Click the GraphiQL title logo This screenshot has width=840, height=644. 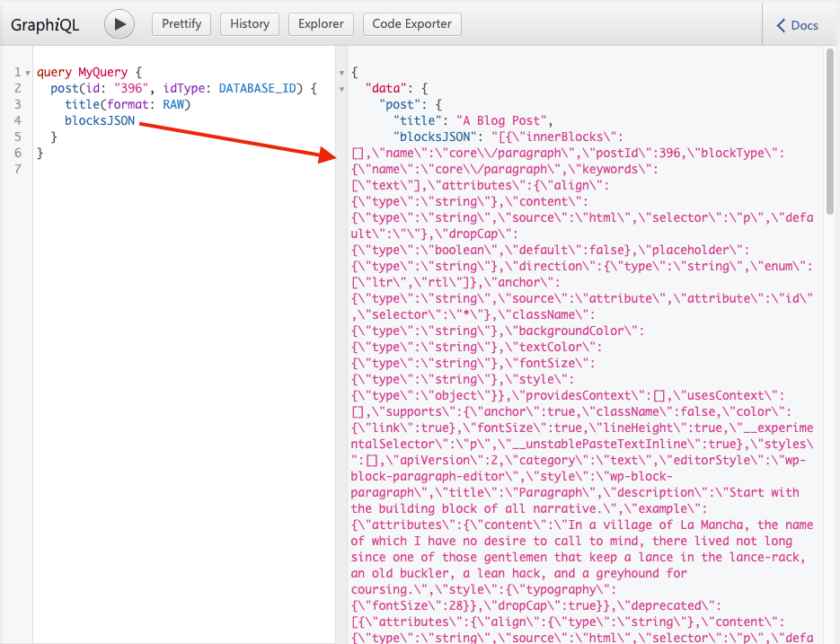coord(45,24)
